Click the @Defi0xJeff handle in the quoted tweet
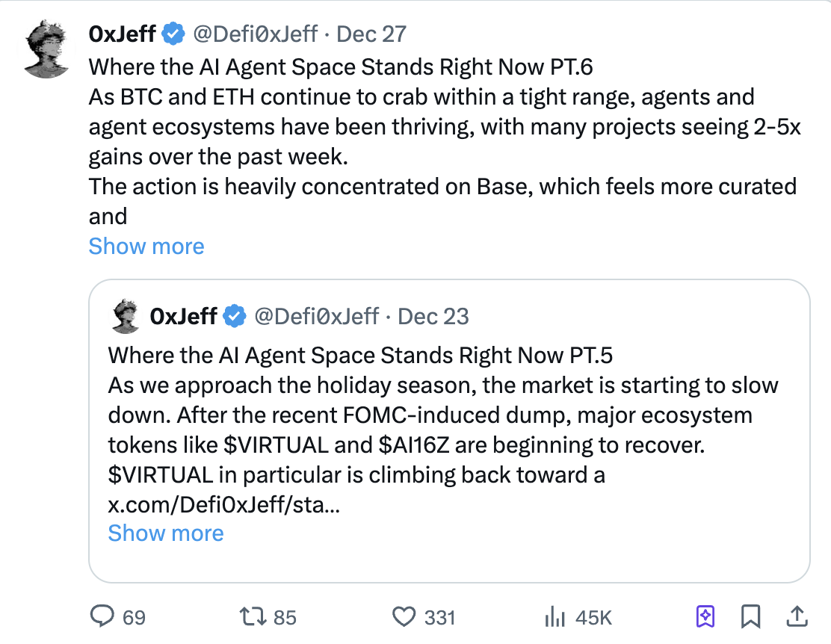The width and height of the screenshot is (831, 644). pos(317,316)
